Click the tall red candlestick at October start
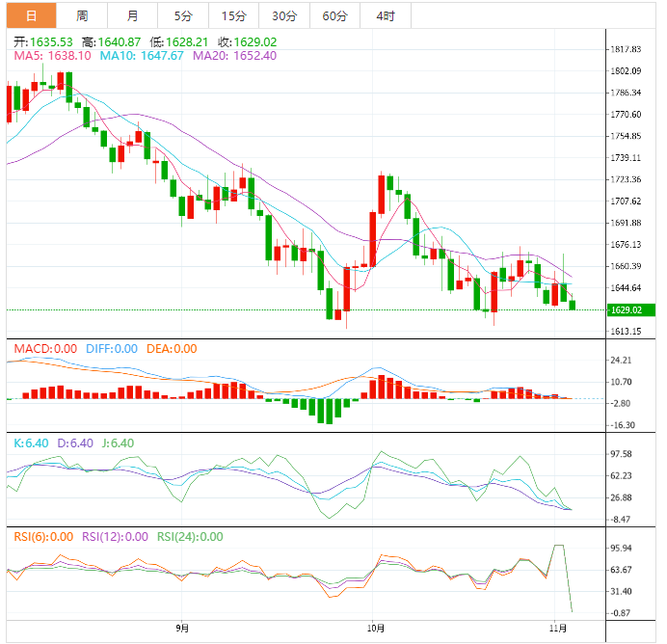Image resolution: width=667 pixels, height=644 pixels. pos(373,239)
